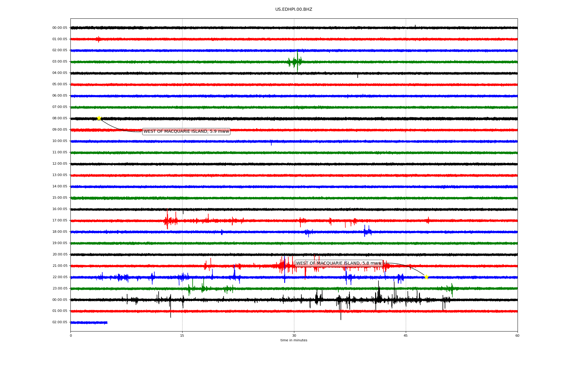
Task: Click the 17:00:05 row time label
Action: click(60, 220)
